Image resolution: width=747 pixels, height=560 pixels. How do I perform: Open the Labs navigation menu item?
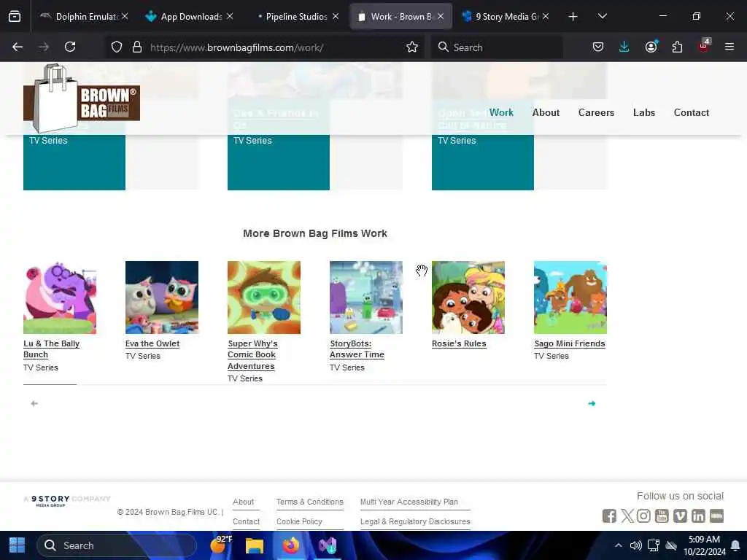[x=643, y=112]
